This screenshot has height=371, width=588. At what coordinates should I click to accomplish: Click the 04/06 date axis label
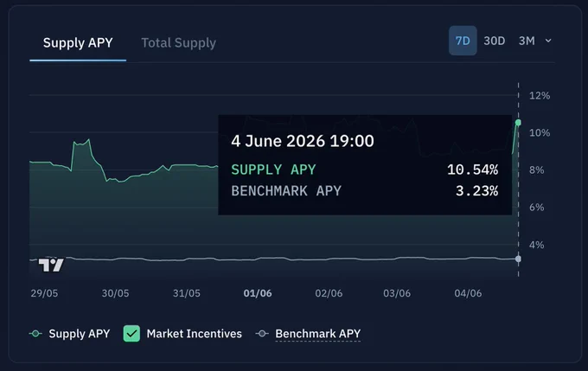pyautogui.click(x=468, y=293)
